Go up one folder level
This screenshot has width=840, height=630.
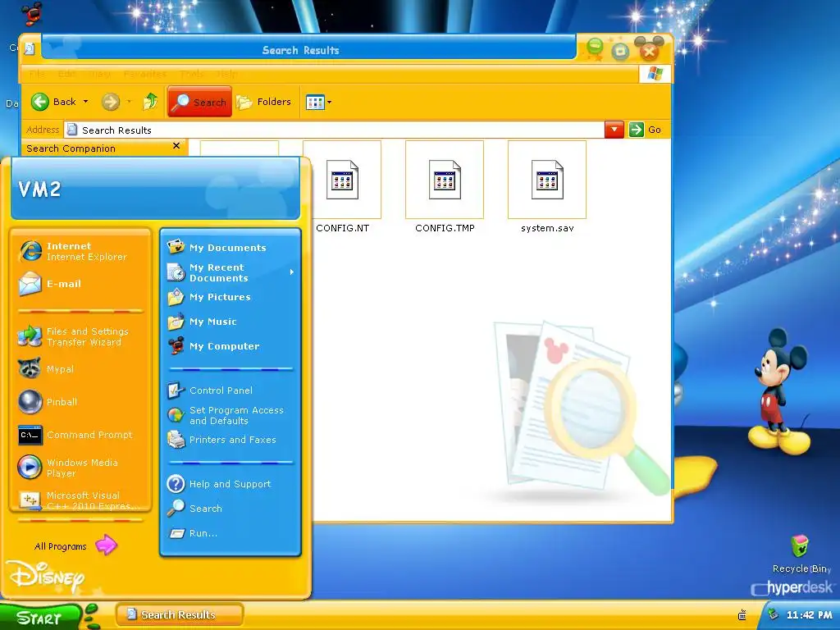pos(150,101)
